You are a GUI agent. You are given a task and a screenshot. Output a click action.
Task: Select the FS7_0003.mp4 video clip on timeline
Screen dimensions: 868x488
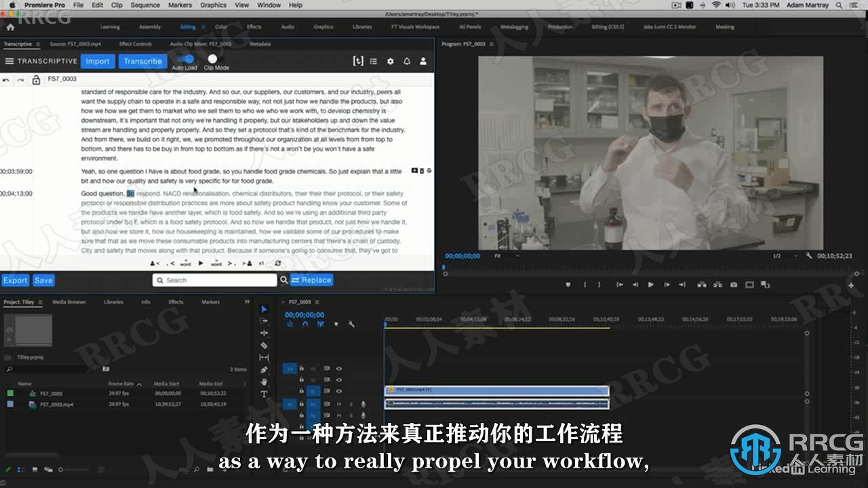pyautogui.click(x=496, y=390)
